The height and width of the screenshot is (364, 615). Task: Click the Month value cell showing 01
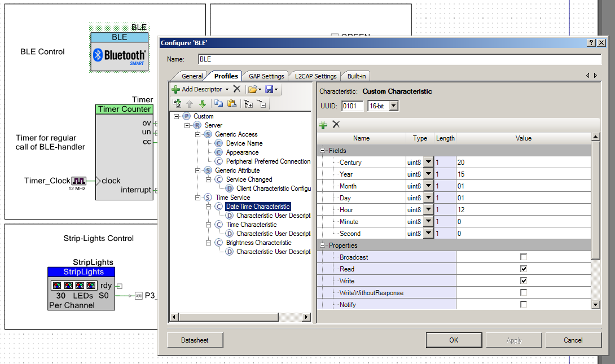[523, 186]
